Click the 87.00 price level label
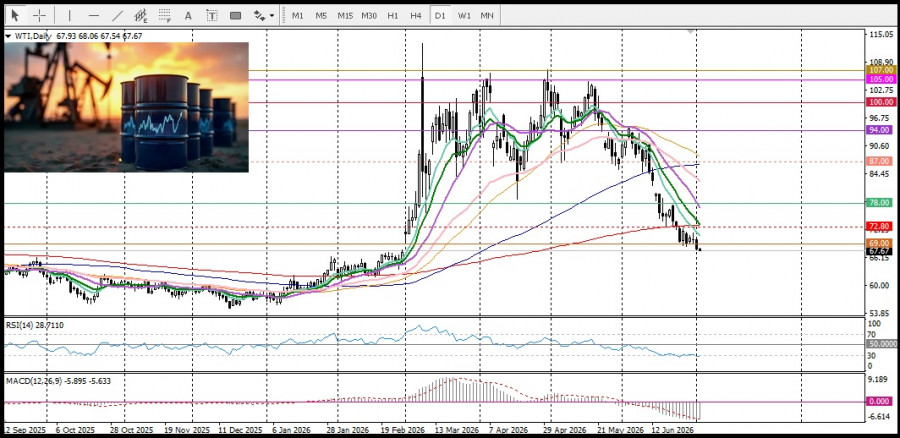Viewport: 900px width, 438px height. tap(881, 162)
